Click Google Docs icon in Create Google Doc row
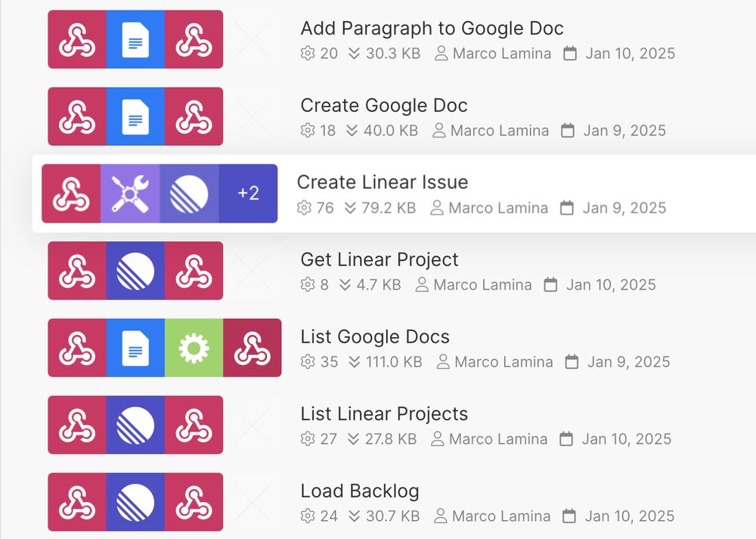This screenshot has height=539, width=756. pyautogui.click(x=135, y=116)
